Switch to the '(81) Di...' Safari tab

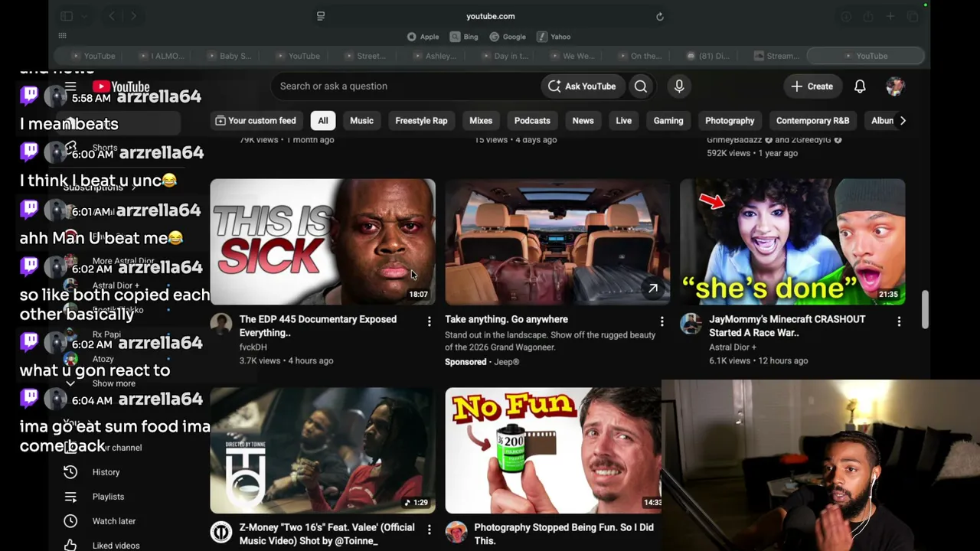pyautogui.click(x=708, y=56)
